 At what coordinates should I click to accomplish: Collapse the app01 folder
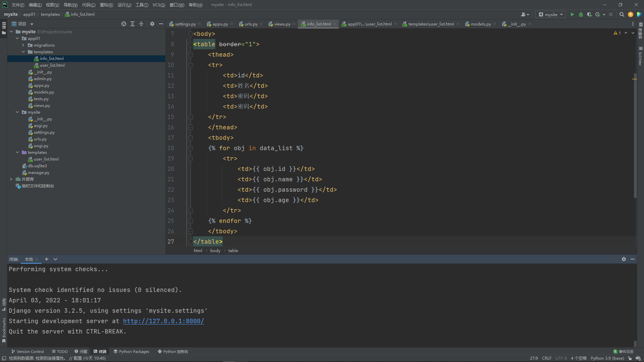tap(17, 39)
